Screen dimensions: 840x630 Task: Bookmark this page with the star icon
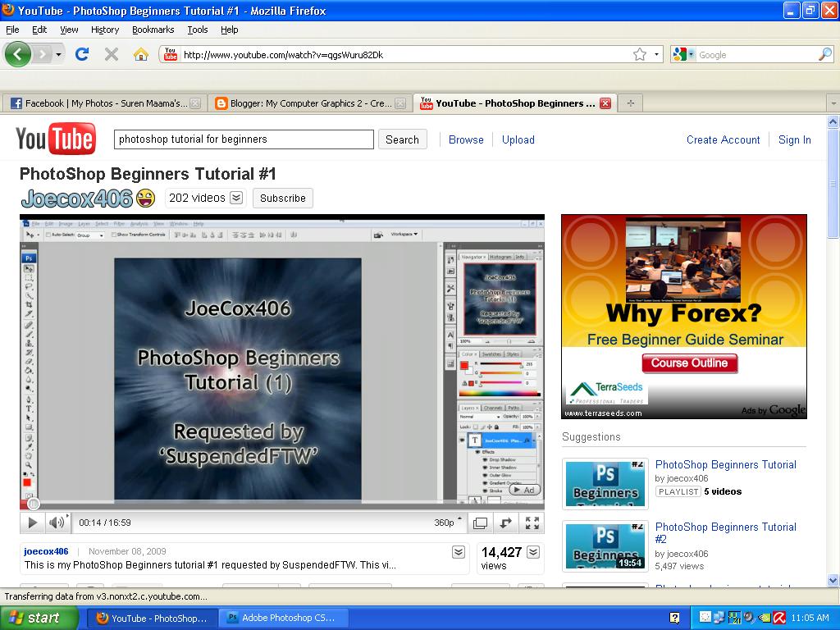click(x=640, y=55)
